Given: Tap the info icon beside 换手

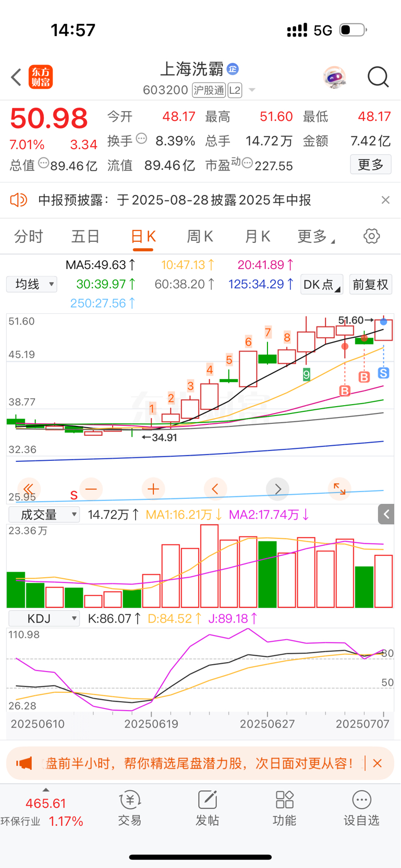Looking at the screenshot, I should [141, 139].
